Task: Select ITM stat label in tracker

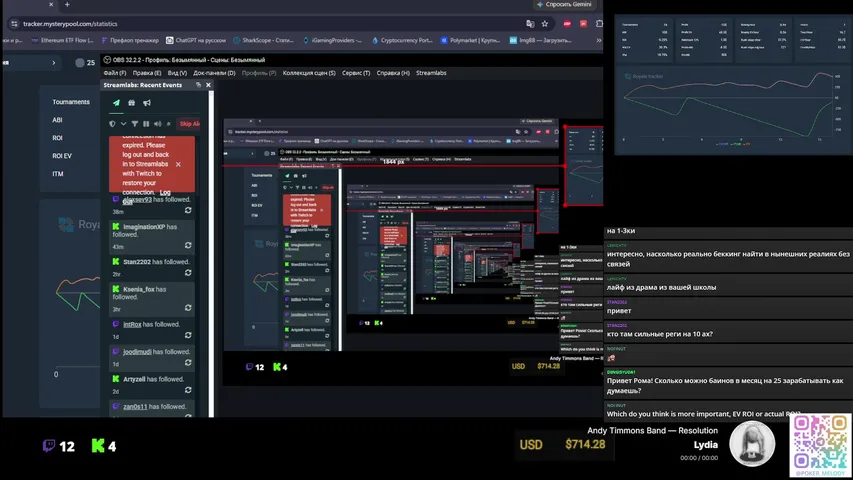Action: point(58,174)
